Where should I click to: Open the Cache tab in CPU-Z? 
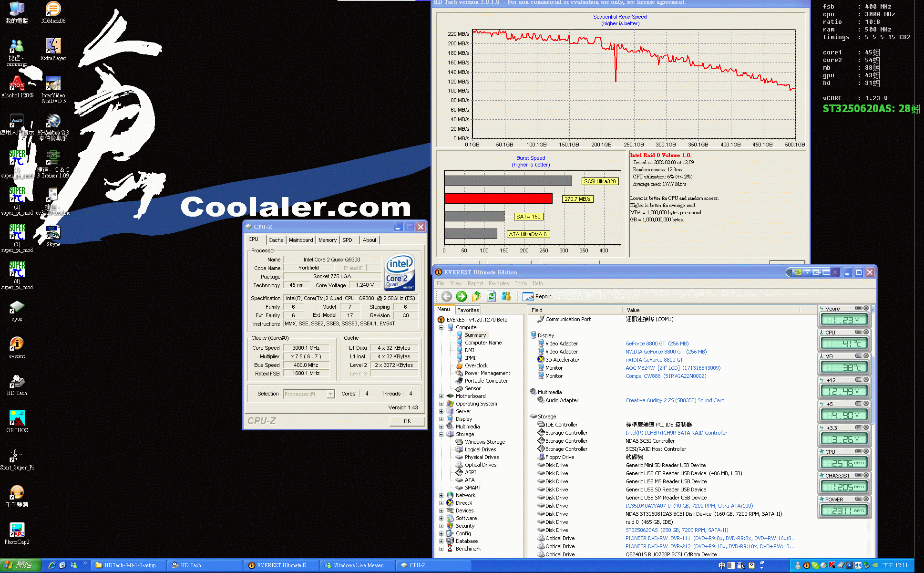276,240
